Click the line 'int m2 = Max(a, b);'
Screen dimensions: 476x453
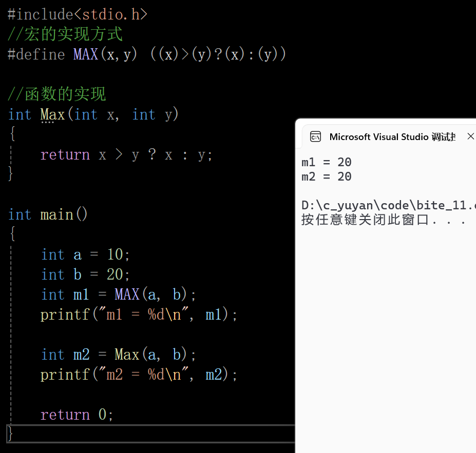pyautogui.click(x=119, y=354)
